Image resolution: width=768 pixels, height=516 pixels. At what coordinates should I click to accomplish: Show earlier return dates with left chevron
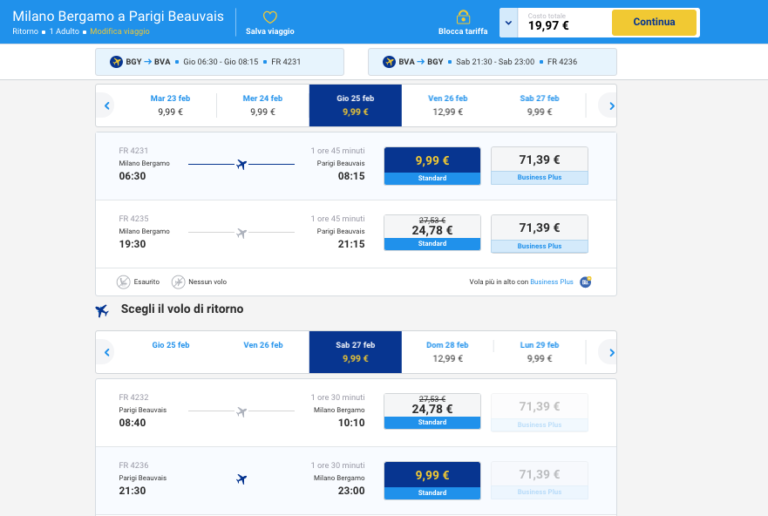click(x=106, y=352)
